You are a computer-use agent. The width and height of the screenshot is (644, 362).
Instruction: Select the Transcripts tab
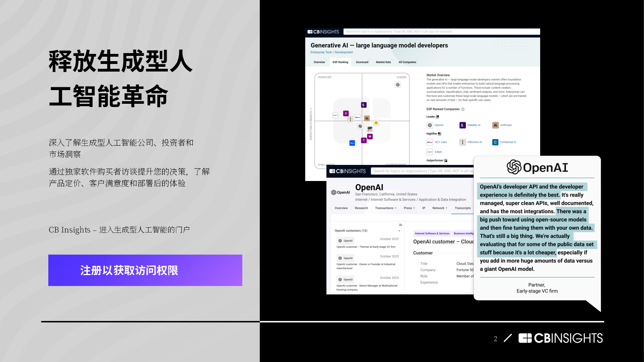[x=463, y=208]
